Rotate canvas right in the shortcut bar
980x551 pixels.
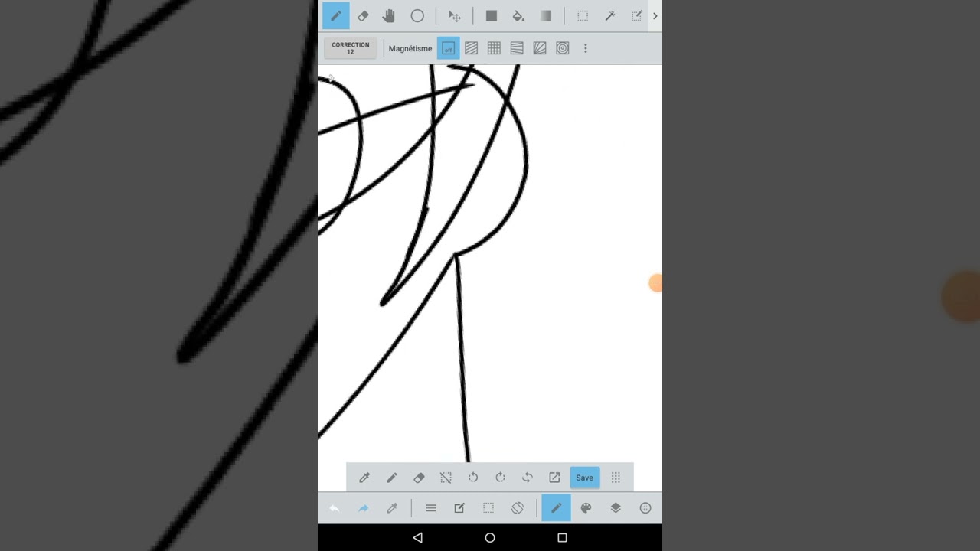tap(500, 478)
